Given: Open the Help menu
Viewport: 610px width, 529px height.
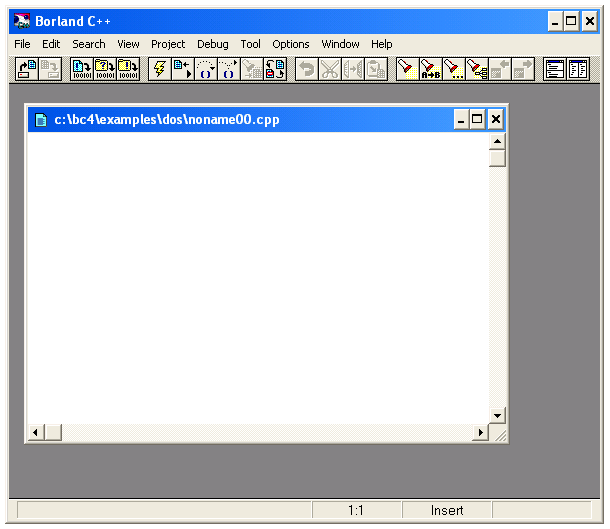Looking at the screenshot, I should (382, 44).
